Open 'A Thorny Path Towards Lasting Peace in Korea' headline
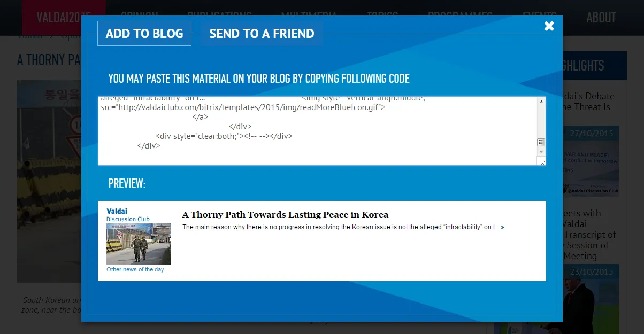 285,215
